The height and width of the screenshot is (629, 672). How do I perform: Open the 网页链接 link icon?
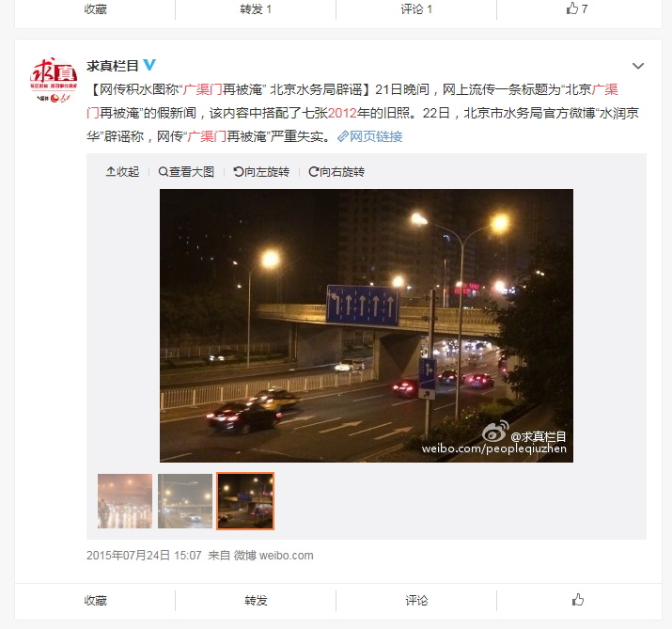pos(343,136)
